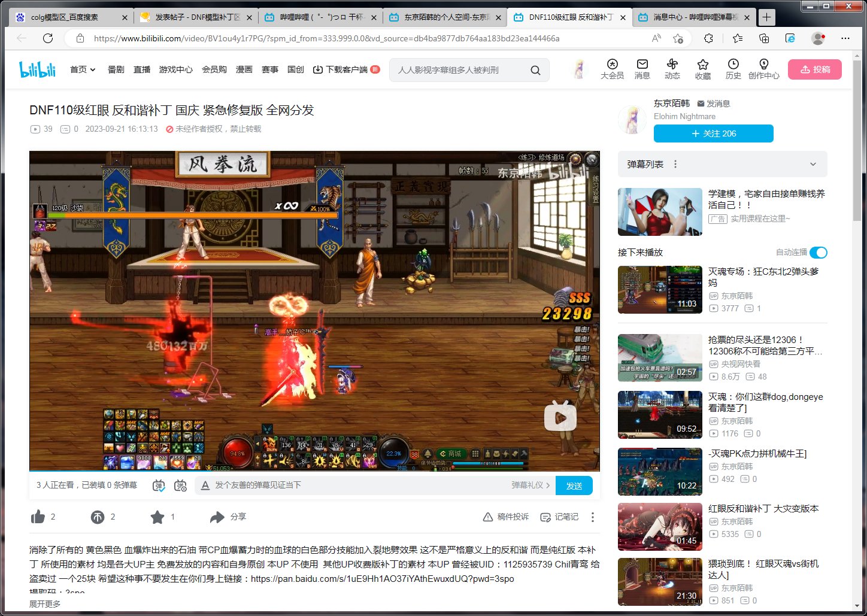Click the search magnifier icon
Viewport: 867px width, 616px height.
click(x=535, y=70)
